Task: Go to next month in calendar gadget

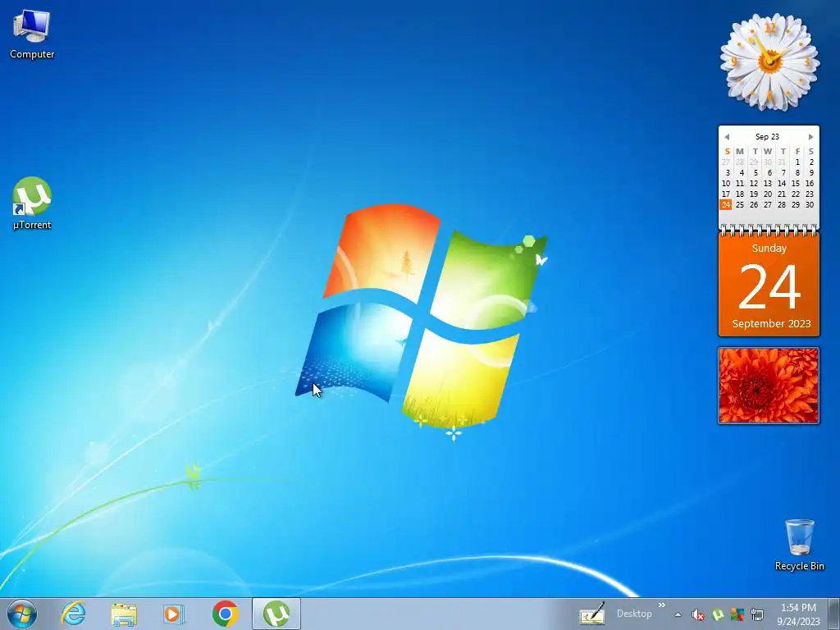Action: click(810, 137)
